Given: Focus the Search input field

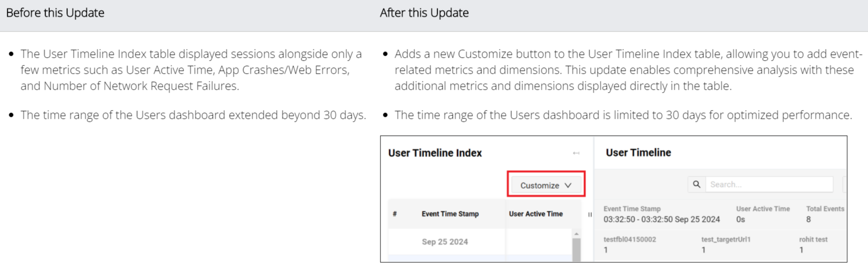Looking at the screenshot, I should tap(769, 184).
